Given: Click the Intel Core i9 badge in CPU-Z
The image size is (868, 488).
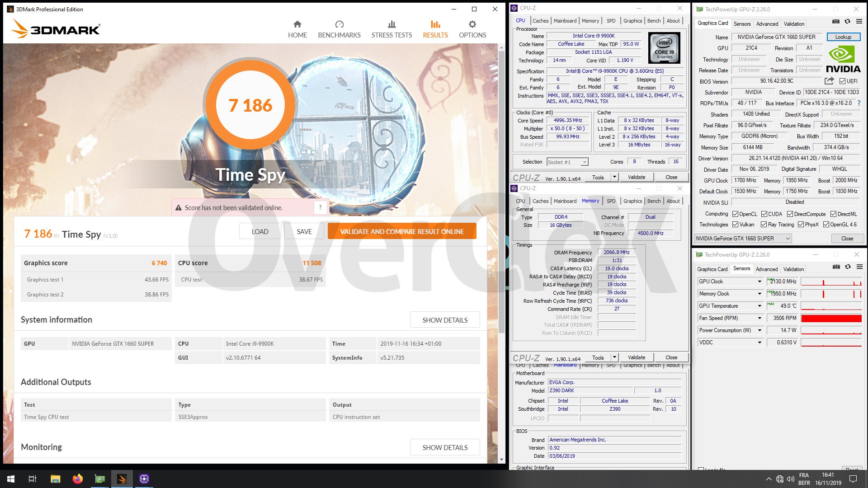Looking at the screenshot, I should [664, 47].
